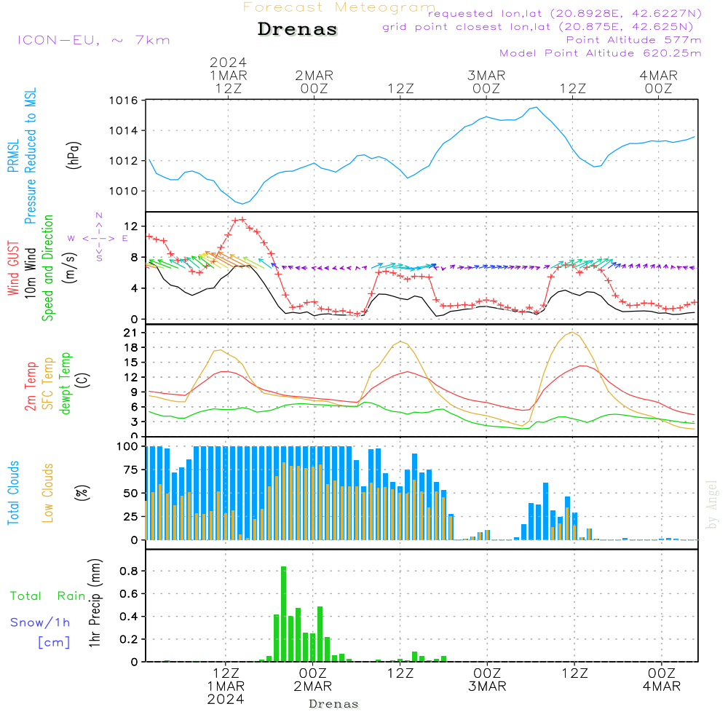Image resolution: width=728 pixels, height=728 pixels.
Task: Click the "(hPa)" unit label
Action: click(74, 155)
